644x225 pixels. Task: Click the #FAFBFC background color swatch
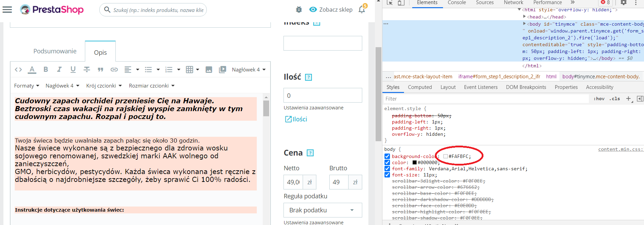[x=445, y=156]
